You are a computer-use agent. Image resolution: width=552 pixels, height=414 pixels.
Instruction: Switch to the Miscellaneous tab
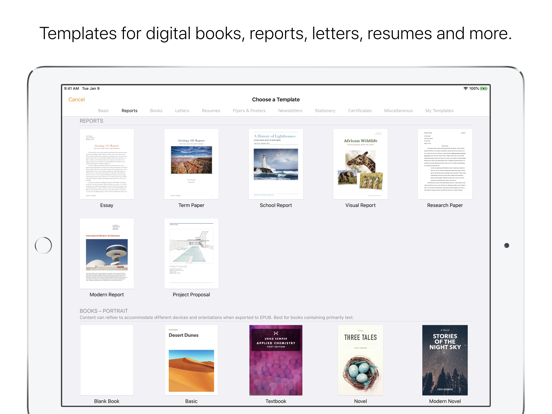[x=398, y=111]
